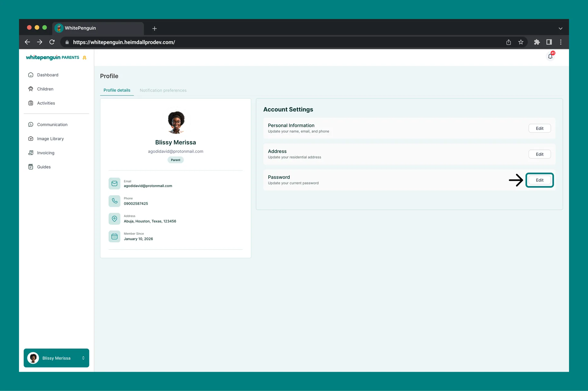588x391 pixels.
Task: Click the date January 10, 2026
Action: tap(138, 239)
